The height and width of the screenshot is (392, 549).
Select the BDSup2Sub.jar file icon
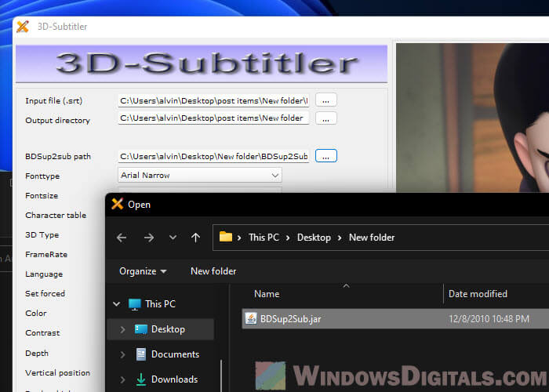pyautogui.click(x=251, y=318)
